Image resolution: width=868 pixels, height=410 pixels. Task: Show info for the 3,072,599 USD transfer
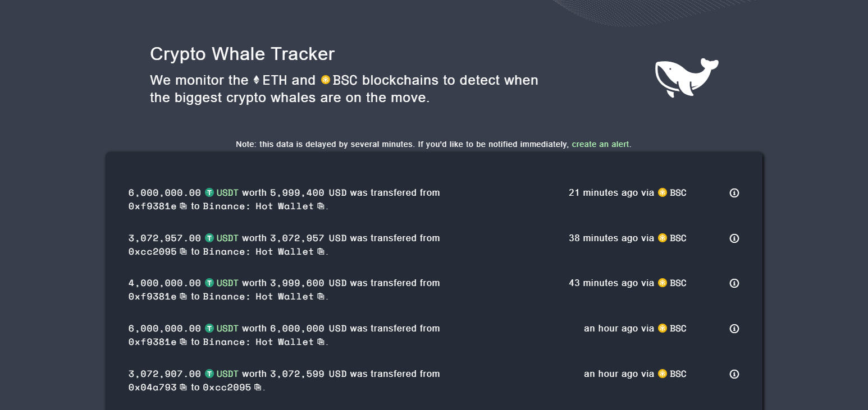734,374
